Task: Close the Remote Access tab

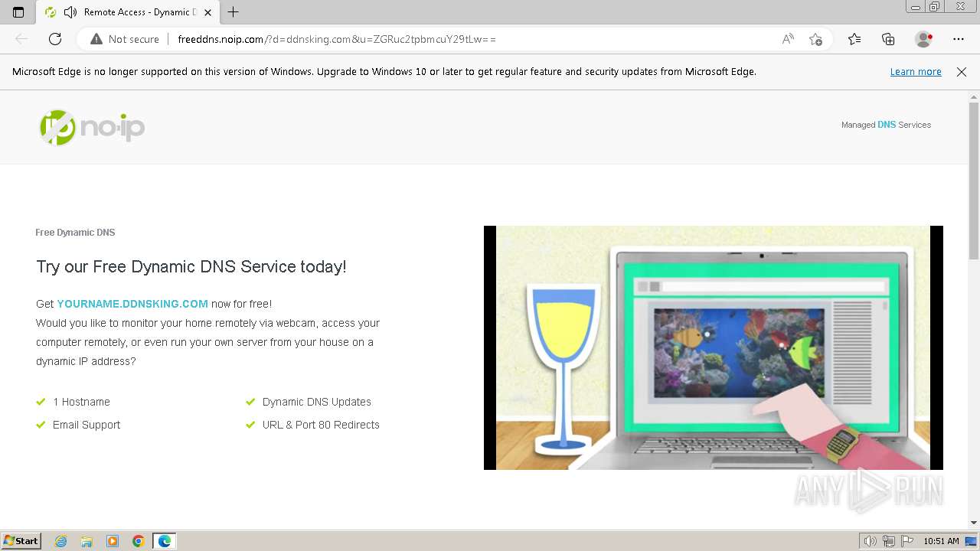Action: pos(207,12)
